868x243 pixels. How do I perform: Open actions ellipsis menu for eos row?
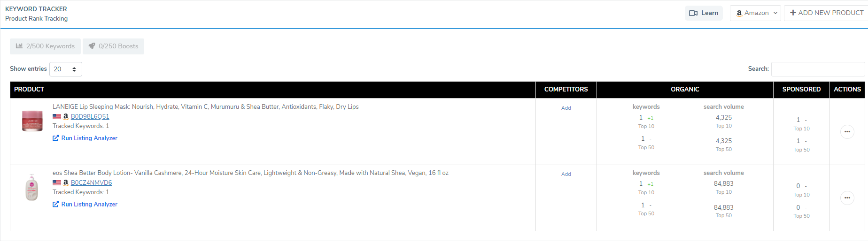pyautogui.click(x=847, y=198)
